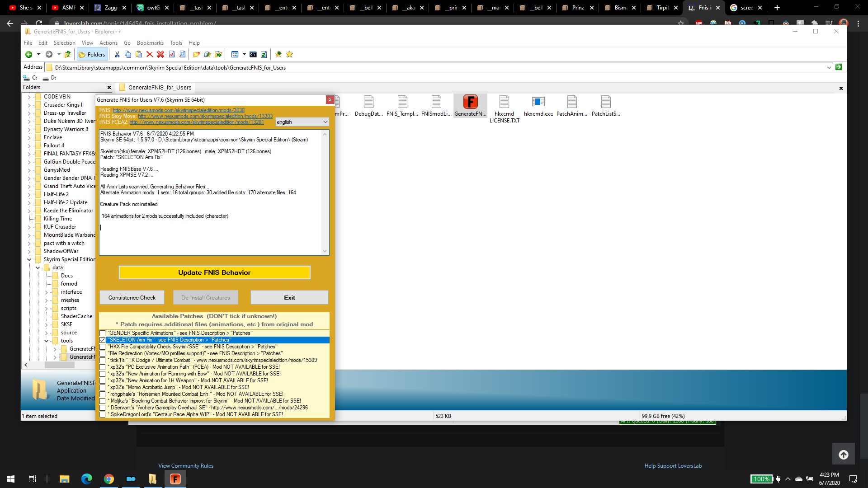Click the Organize Bookmarks star icon
The height and width of the screenshot is (488, 868).
[289, 55]
